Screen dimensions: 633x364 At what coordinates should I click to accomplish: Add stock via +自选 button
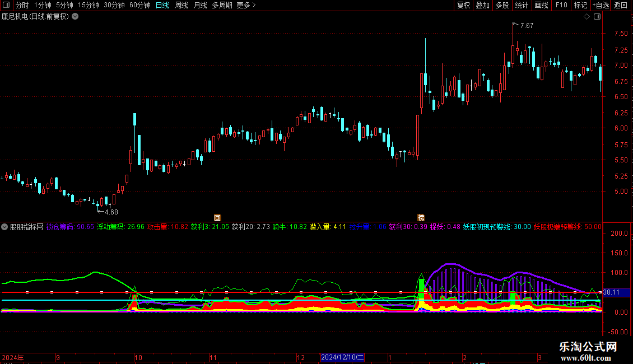[601, 5]
